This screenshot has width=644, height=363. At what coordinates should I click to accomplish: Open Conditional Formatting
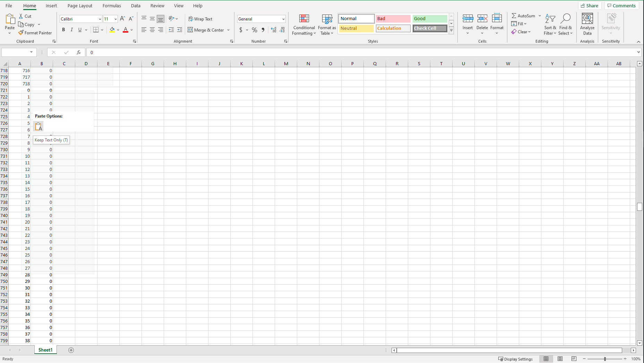point(304,24)
